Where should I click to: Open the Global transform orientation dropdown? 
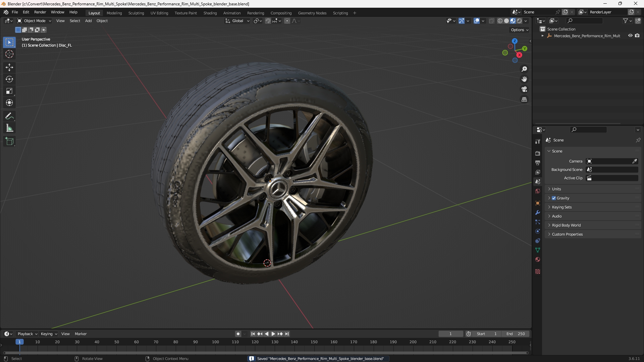pos(237,21)
